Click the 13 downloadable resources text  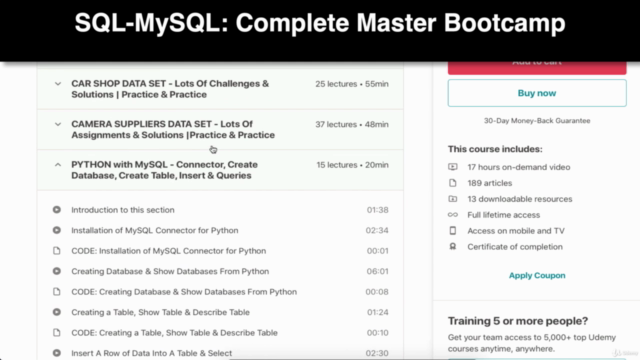click(520, 199)
